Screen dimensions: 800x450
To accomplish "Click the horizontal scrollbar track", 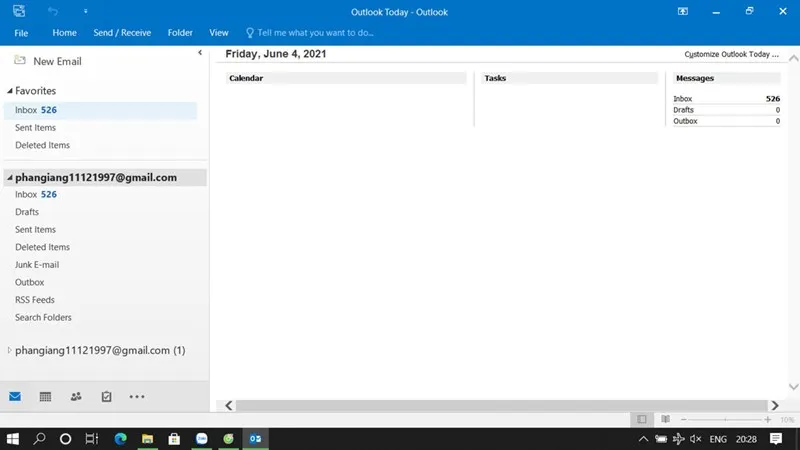I will [x=502, y=406].
